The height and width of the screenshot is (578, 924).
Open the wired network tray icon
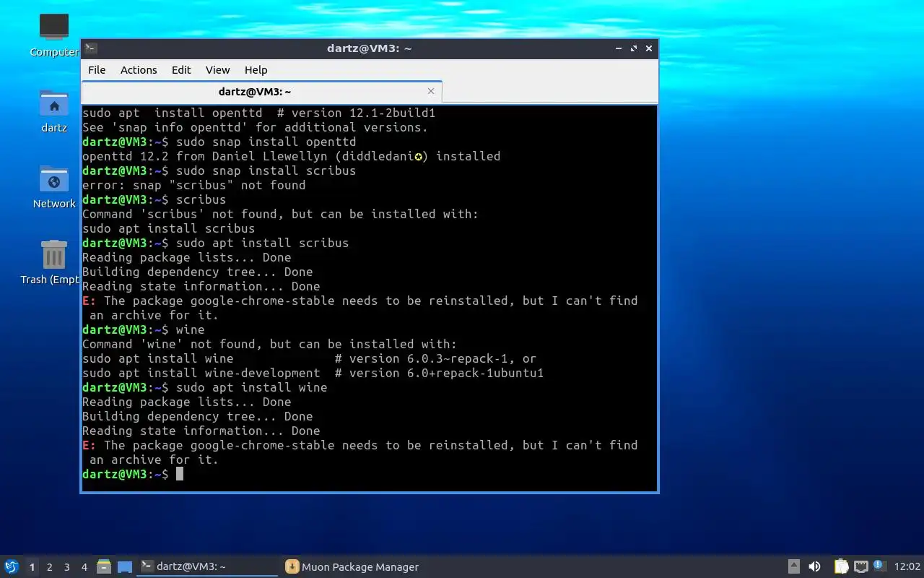tap(860, 566)
